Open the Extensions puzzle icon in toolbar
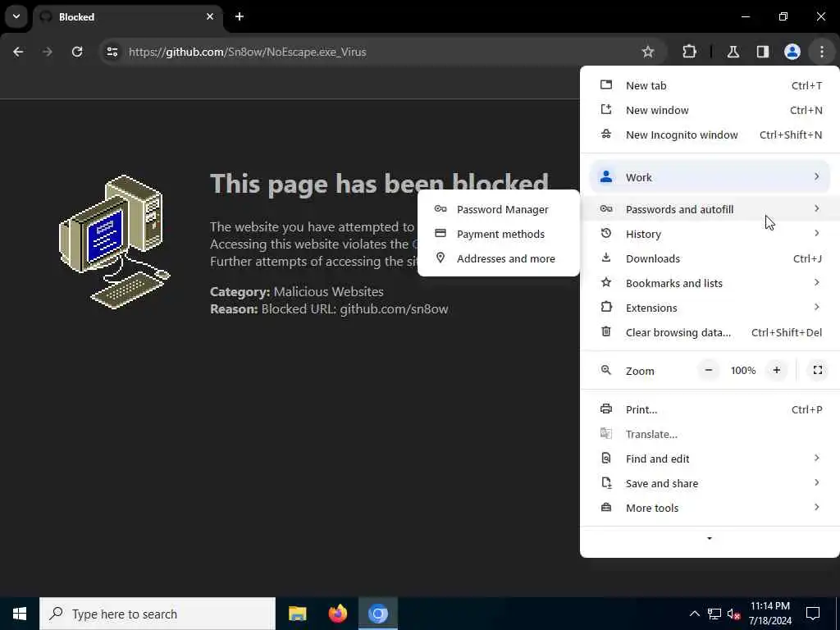This screenshot has width=840, height=630. pos(689,52)
